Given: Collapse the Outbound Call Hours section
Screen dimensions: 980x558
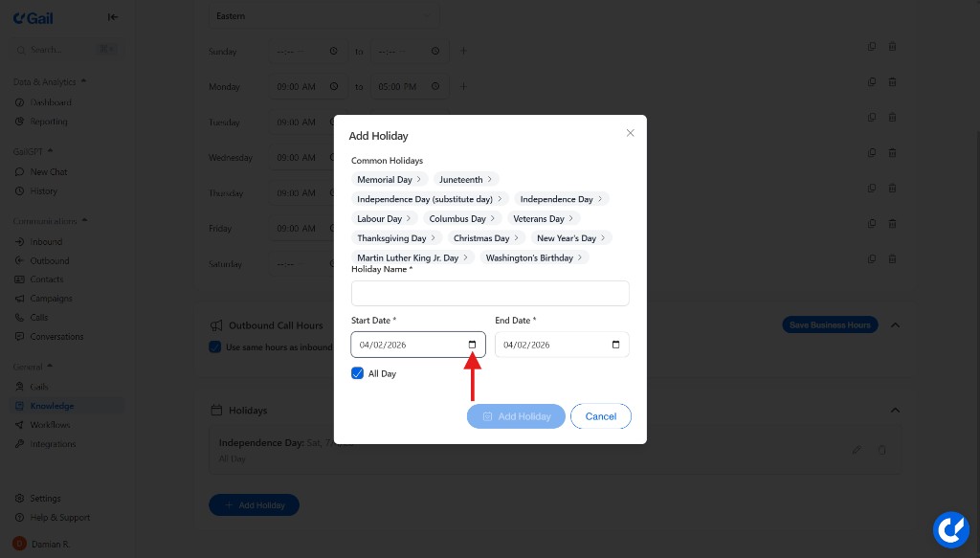Looking at the screenshot, I should tap(895, 324).
